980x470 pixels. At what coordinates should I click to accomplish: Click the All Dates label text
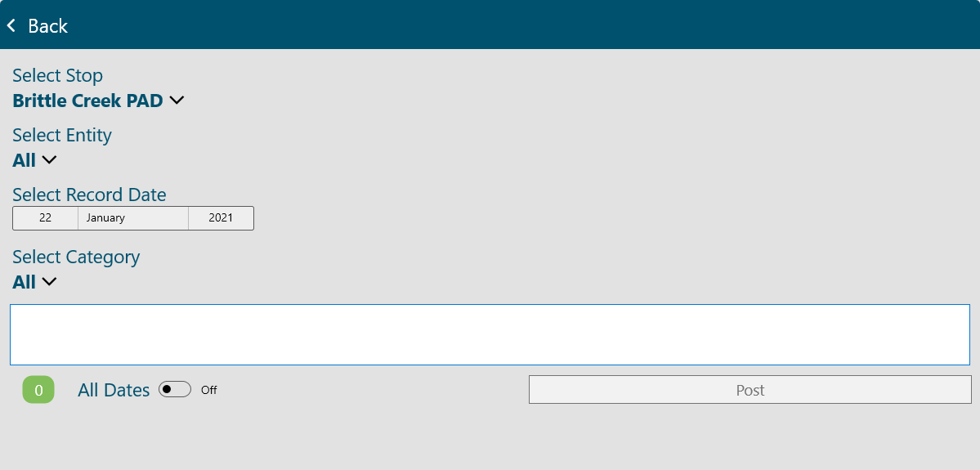(x=114, y=390)
